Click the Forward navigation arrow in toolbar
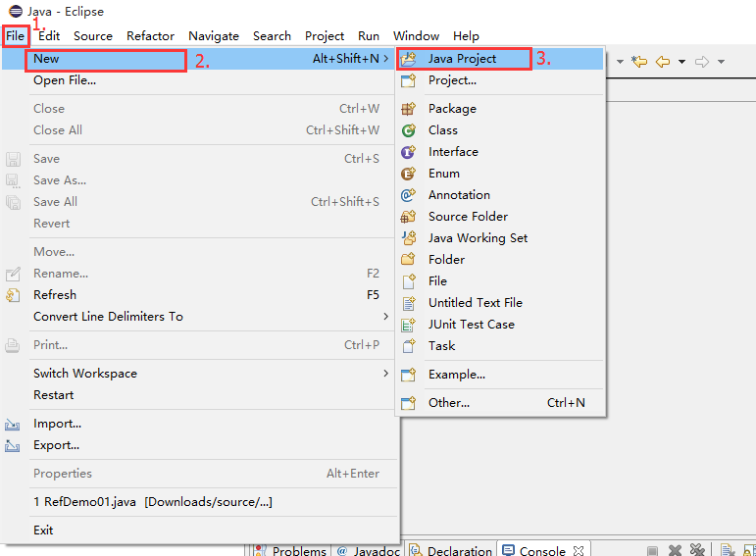 701,62
